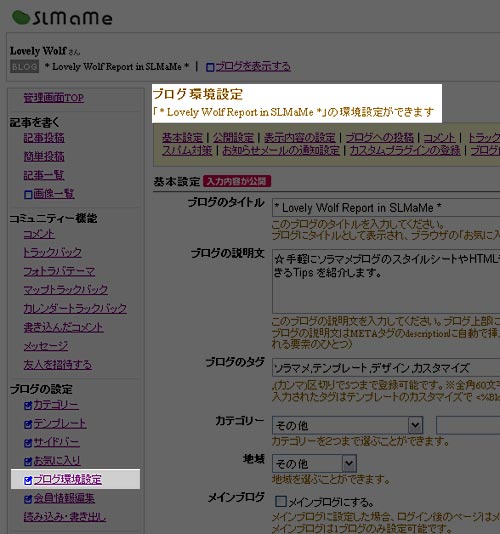Open the 地域 dropdown list
This screenshot has height=534, width=500.
point(314,464)
